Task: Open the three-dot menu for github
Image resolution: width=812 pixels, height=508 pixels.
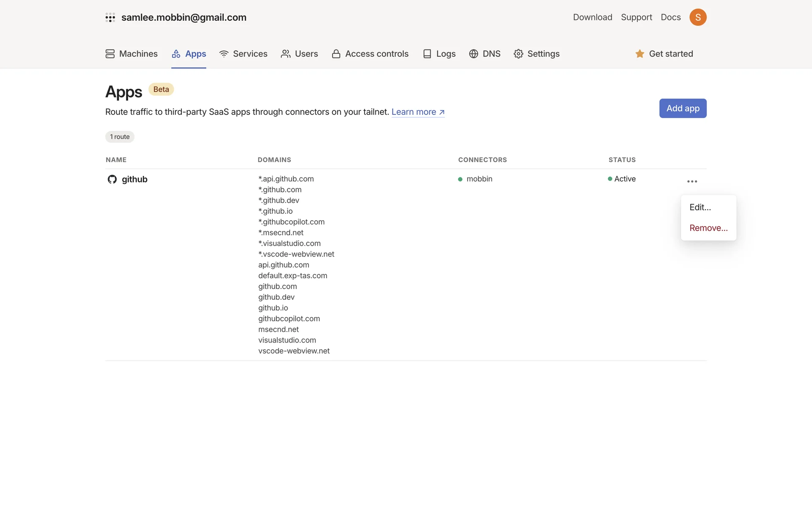Action: pyautogui.click(x=692, y=181)
